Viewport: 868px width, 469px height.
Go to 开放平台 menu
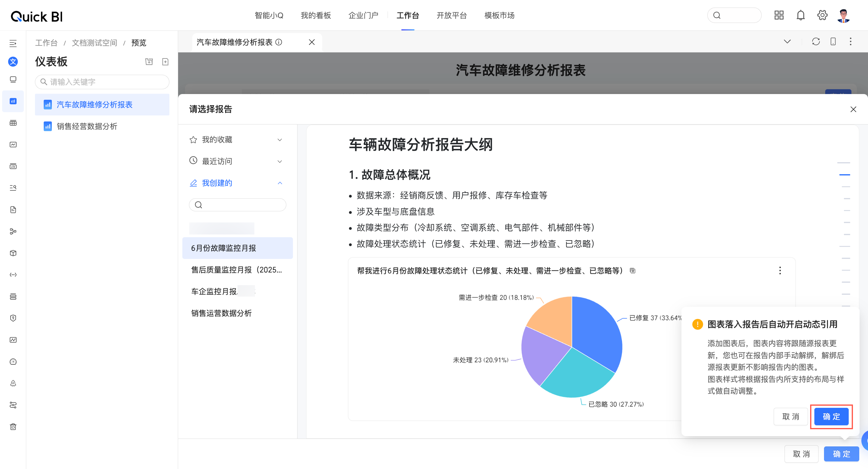tap(451, 15)
